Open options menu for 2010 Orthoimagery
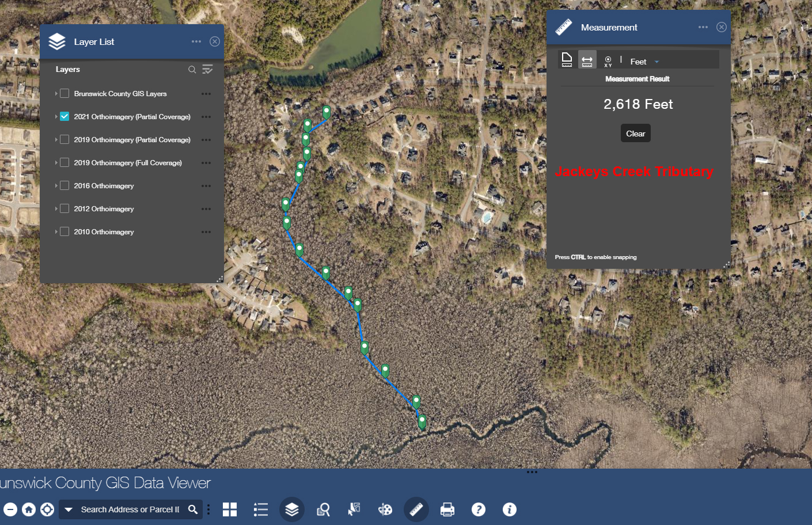 tap(206, 232)
